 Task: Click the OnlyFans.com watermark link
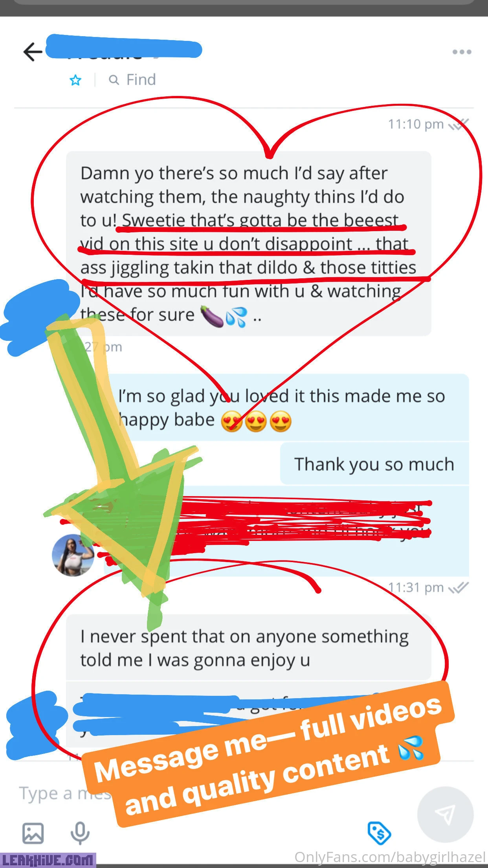[x=391, y=857]
